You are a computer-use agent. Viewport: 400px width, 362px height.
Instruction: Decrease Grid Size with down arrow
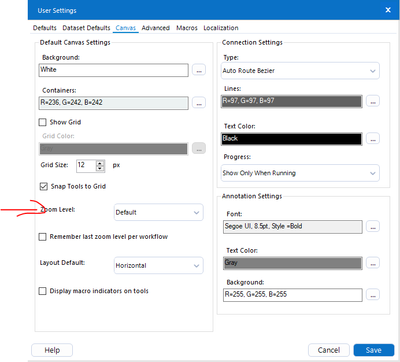click(100, 168)
